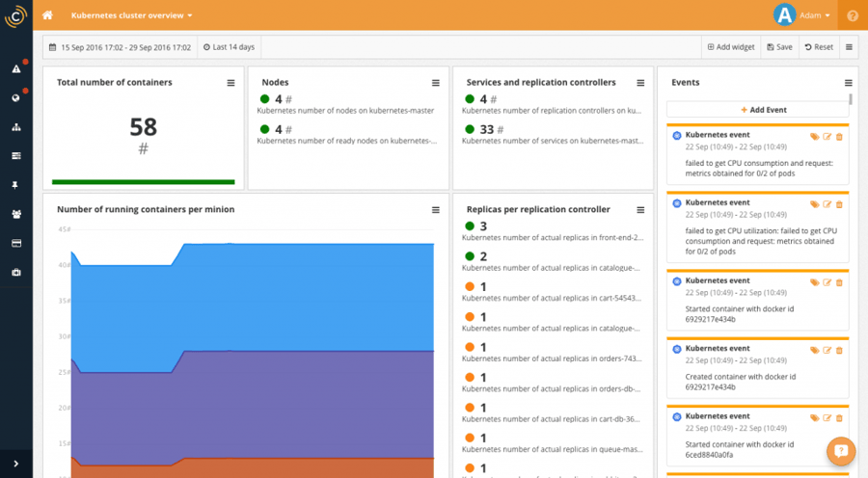Edit the failed to get CPU consumption event
Screen dimensions: 868x478
(827, 137)
